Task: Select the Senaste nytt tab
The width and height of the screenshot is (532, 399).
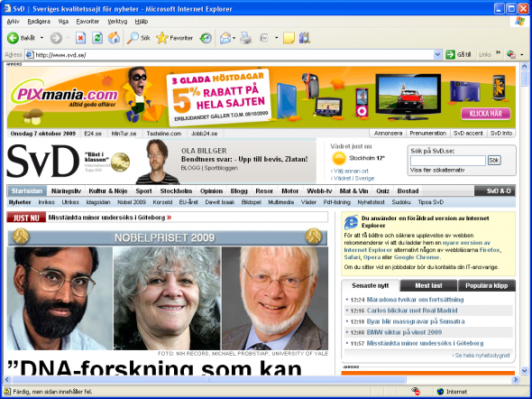Action: [x=371, y=285]
